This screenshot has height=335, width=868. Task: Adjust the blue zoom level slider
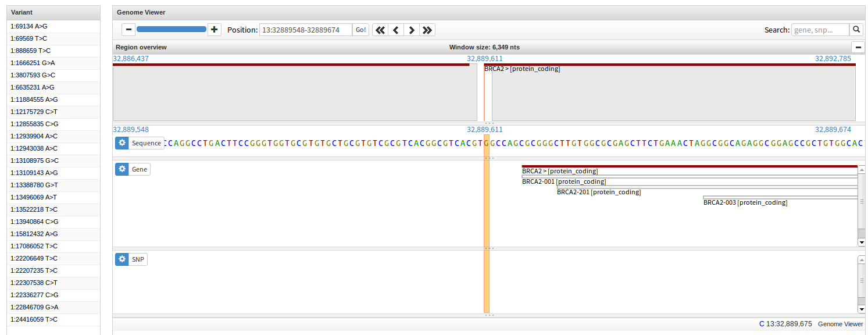point(172,29)
